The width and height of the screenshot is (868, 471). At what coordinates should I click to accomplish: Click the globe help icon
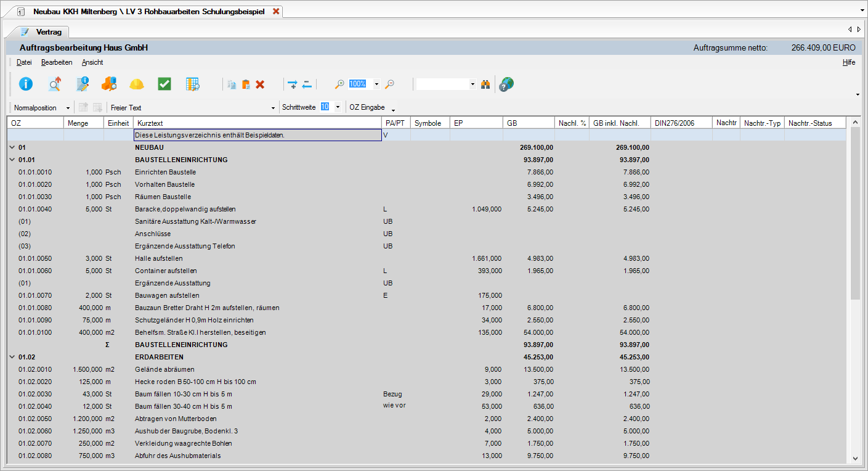click(506, 84)
